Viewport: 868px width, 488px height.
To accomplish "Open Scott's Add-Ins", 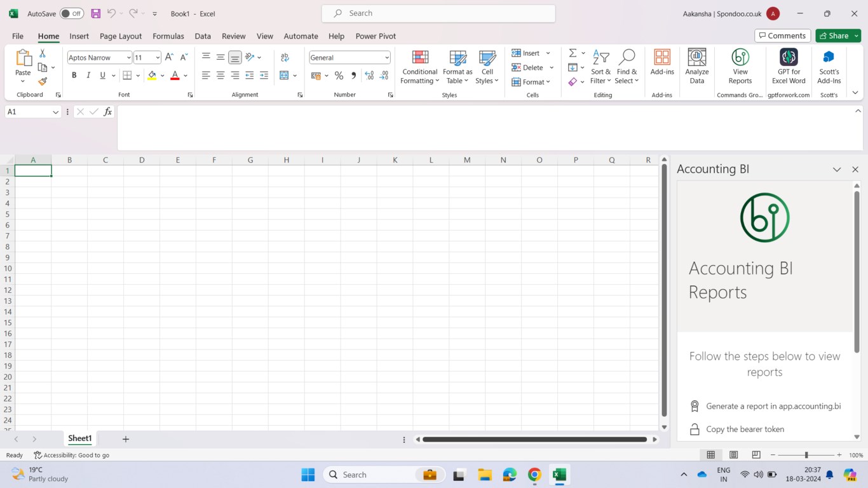I will [829, 67].
